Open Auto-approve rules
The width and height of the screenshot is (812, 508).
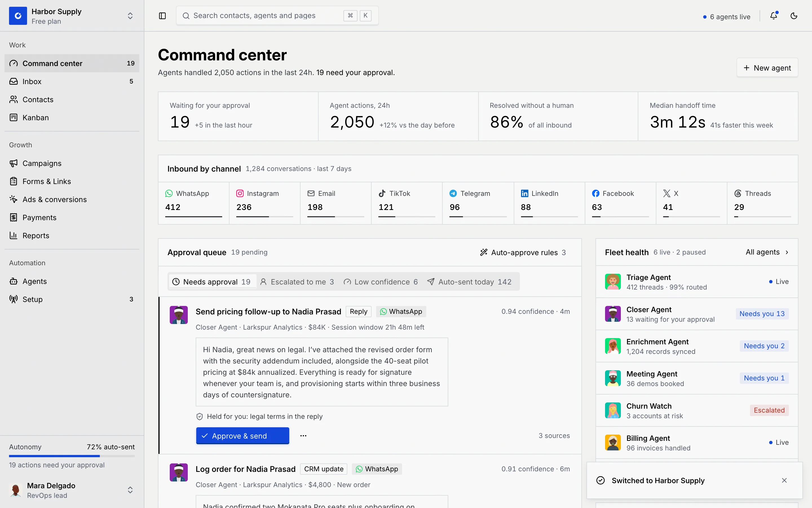[523, 252]
